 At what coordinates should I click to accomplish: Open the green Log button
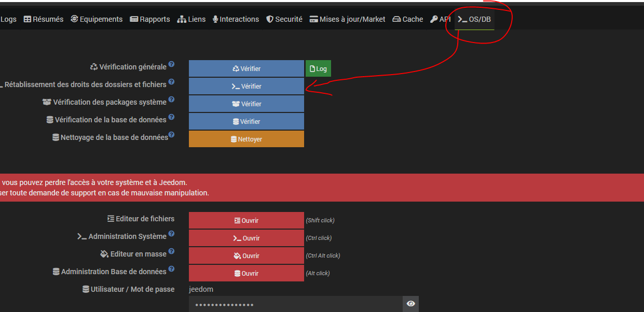pyautogui.click(x=318, y=68)
